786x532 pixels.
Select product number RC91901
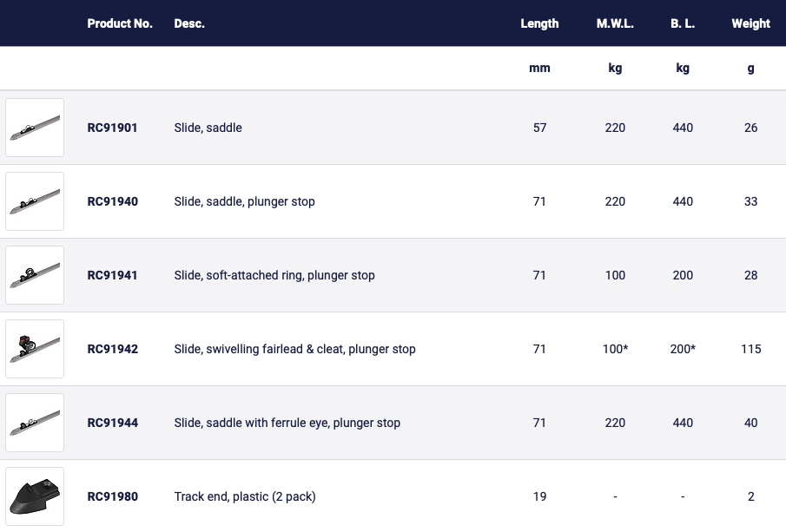(x=112, y=128)
